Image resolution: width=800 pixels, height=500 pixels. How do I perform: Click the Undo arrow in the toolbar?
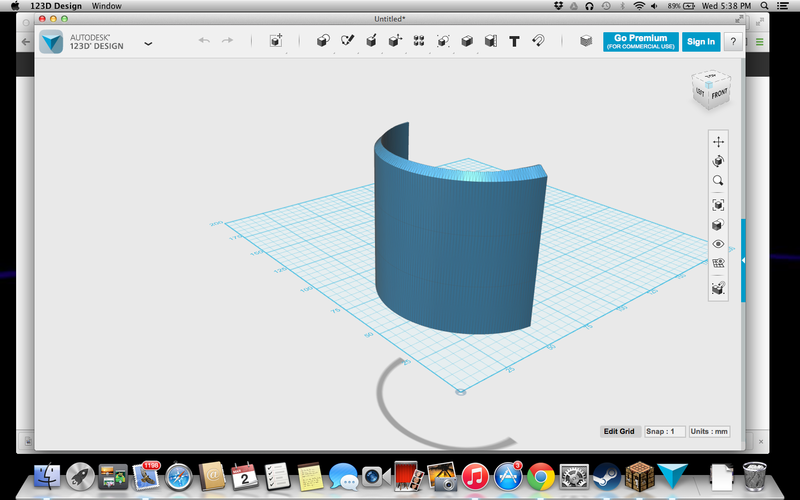[x=204, y=40]
